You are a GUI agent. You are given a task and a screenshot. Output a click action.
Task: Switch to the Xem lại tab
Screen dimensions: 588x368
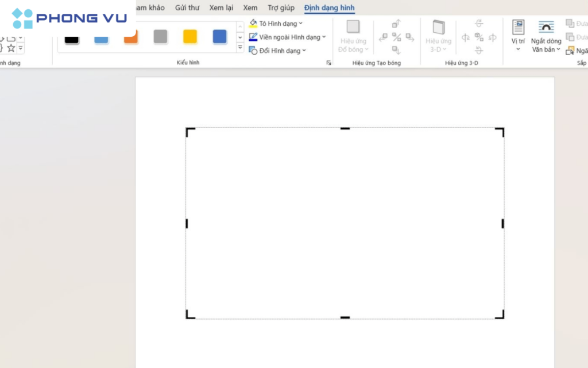(x=220, y=7)
